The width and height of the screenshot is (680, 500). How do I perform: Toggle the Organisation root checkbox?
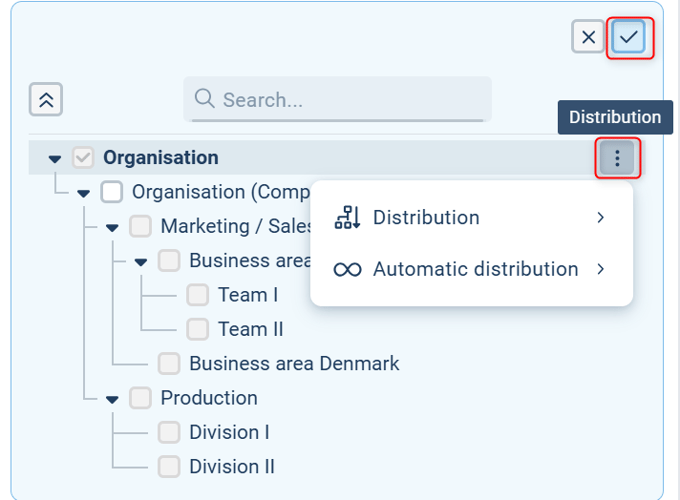pos(83,158)
